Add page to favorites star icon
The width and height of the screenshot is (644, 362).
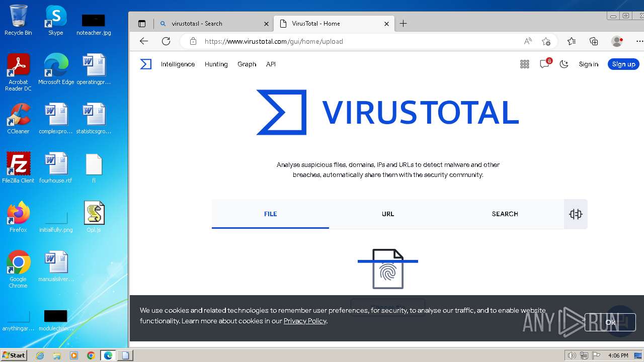click(546, 41)
